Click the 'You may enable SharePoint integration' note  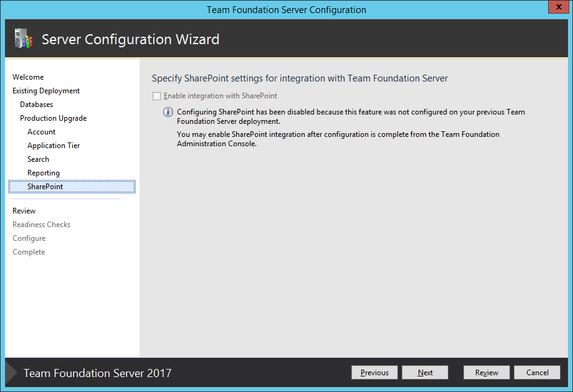338,139
